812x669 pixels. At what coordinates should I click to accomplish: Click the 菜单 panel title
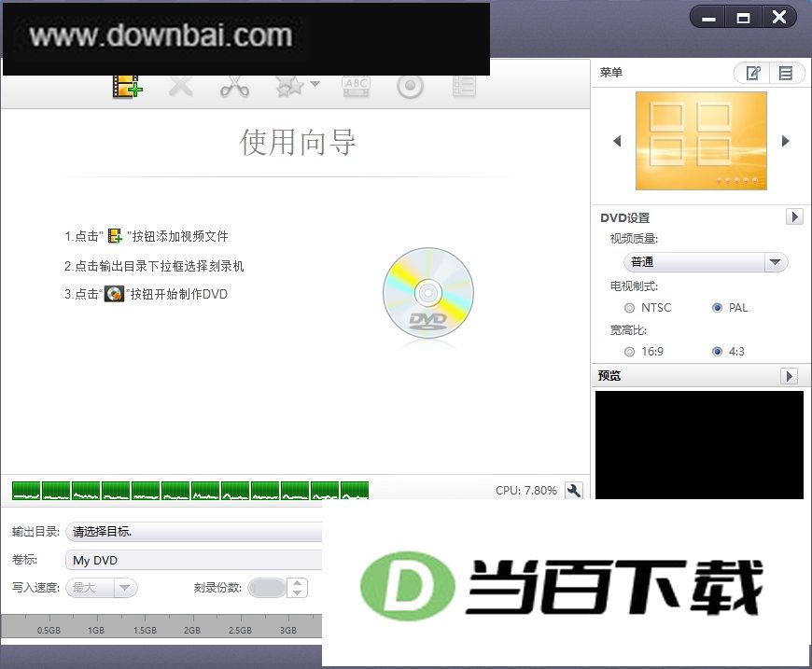(611, 73)
